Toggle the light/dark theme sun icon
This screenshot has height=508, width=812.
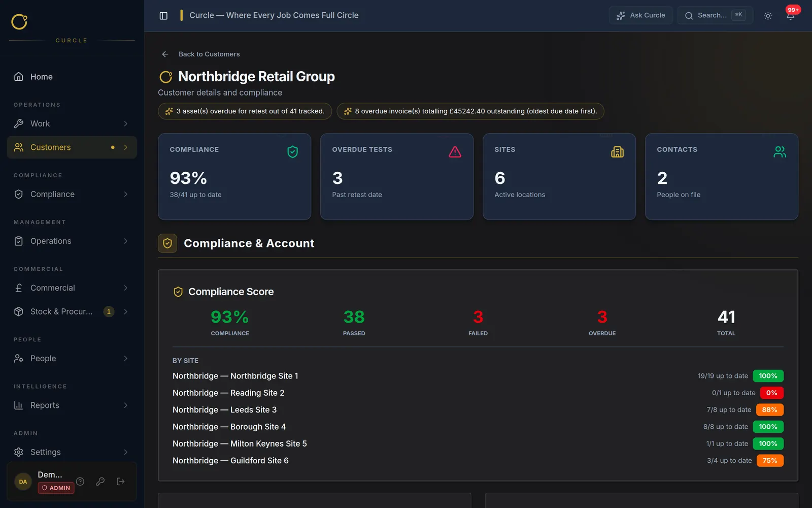[768, 16]
